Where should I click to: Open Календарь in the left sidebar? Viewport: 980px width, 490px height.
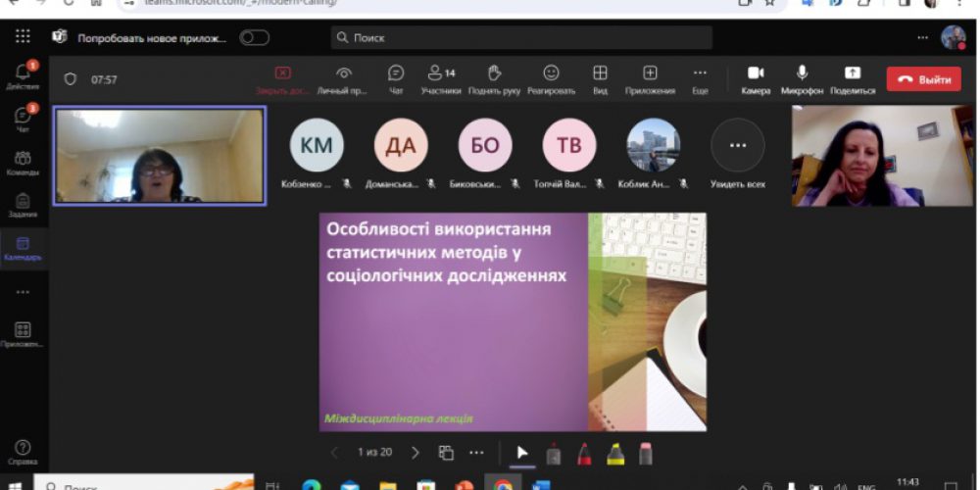point(23,247)
